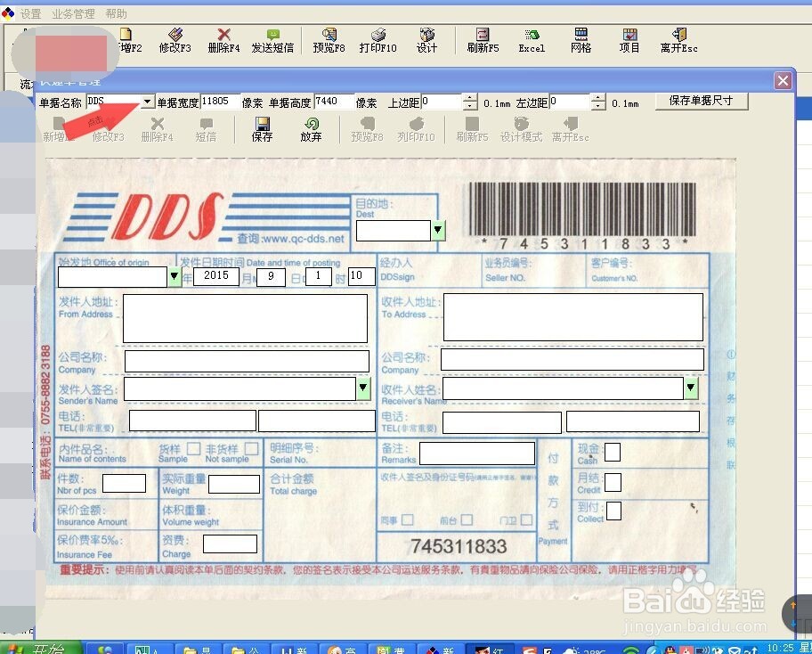Image resolution: width=812 pixels, height=654 pixels.
Task: Click the first receiver 电话 TEL field
Action: pyautogui.click(x=502, y=422)
